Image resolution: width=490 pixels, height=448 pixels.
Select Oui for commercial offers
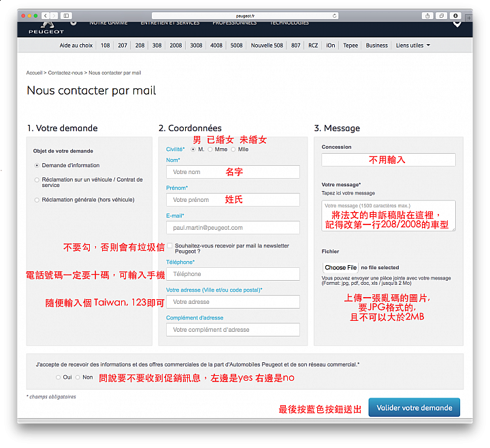point(58,377)
